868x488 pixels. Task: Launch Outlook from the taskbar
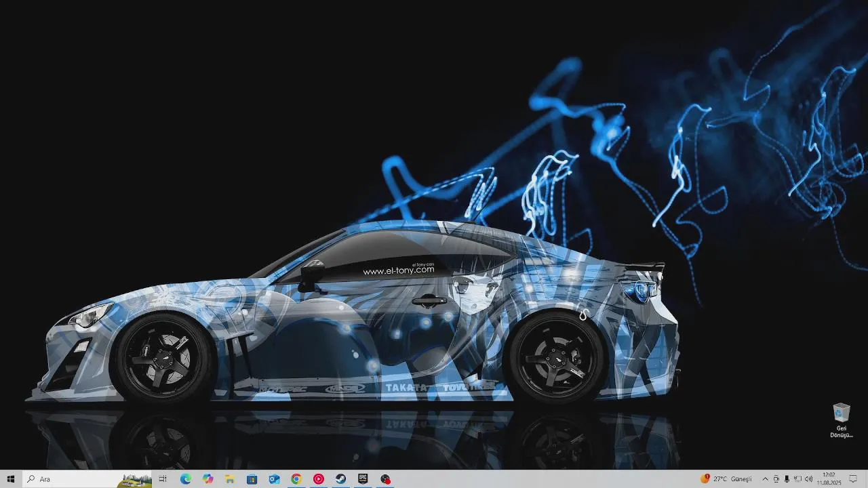274,479
